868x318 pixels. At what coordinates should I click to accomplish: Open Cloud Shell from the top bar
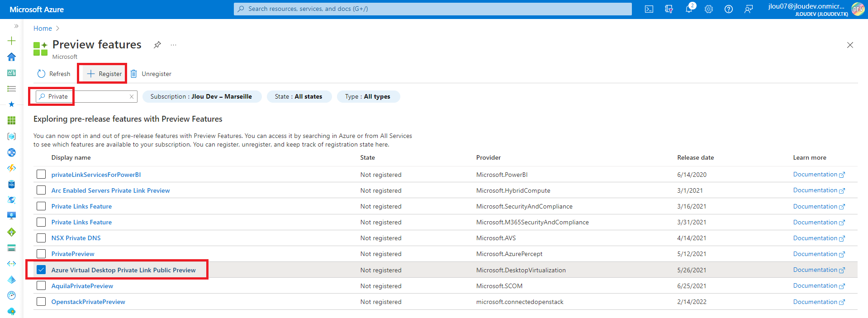tap(649, 9)
